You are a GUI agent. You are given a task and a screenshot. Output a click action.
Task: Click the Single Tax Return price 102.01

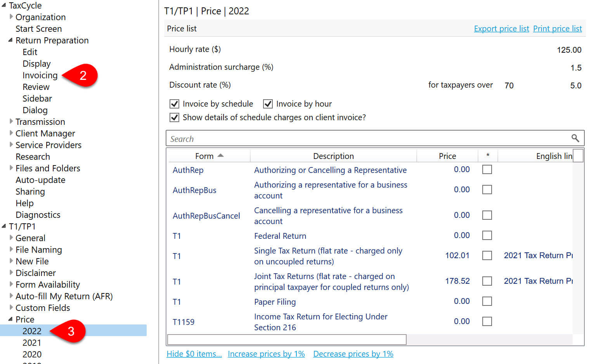click(x=457, y=255)
